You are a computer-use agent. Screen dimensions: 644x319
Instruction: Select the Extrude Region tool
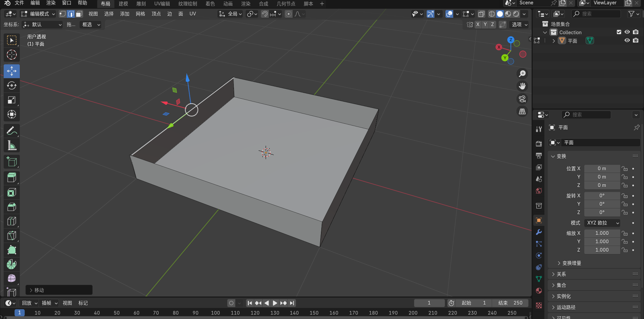point(12,178)
